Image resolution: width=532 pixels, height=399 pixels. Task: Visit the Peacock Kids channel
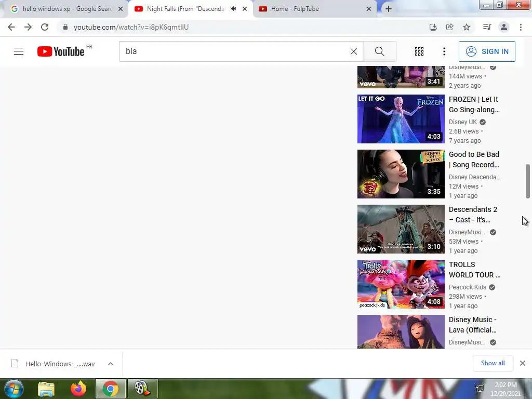click(467, 287)
